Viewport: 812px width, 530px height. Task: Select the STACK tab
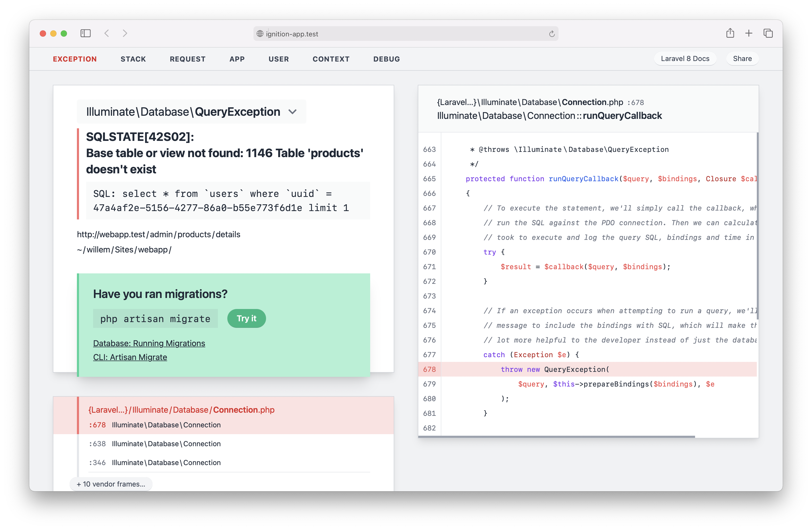[x=133, y=59]
